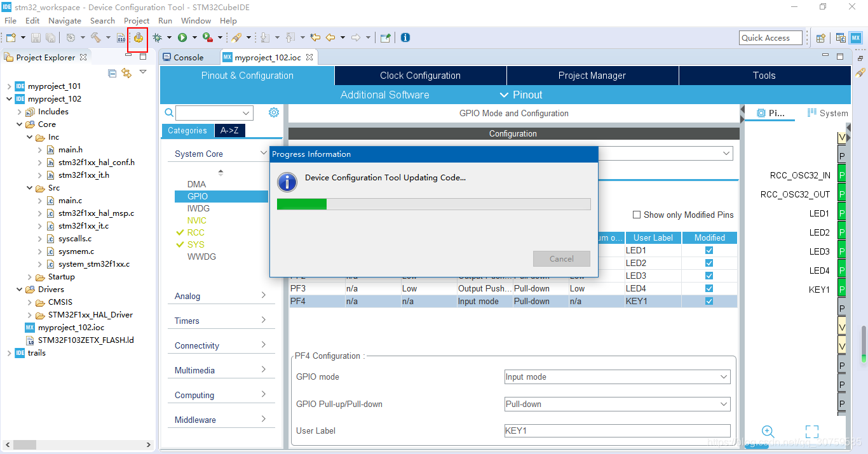Toggle Link with Editor in Project Explorer
The height and width of the screenshot is (454, 868).
tap(126, 73)
